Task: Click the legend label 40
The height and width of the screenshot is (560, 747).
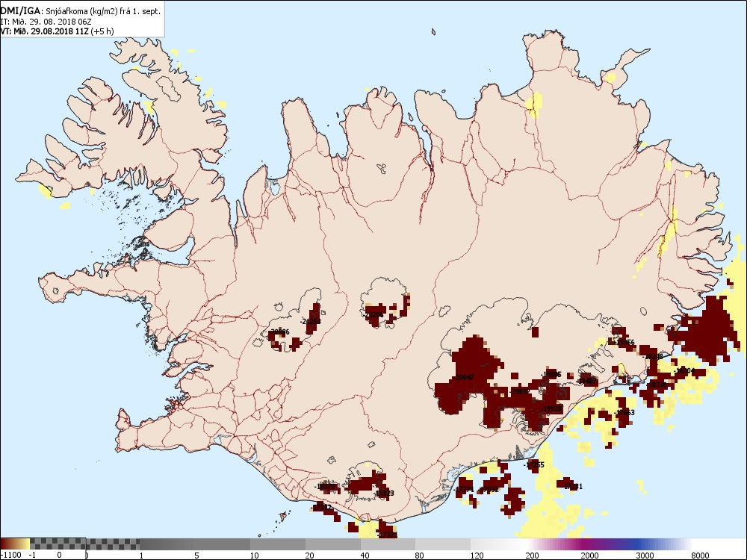Action: 365,555
